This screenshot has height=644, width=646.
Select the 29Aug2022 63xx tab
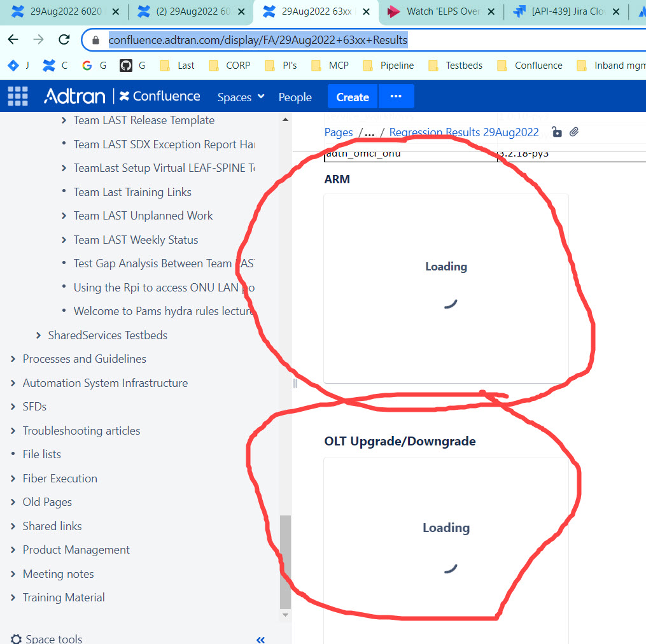316,11
